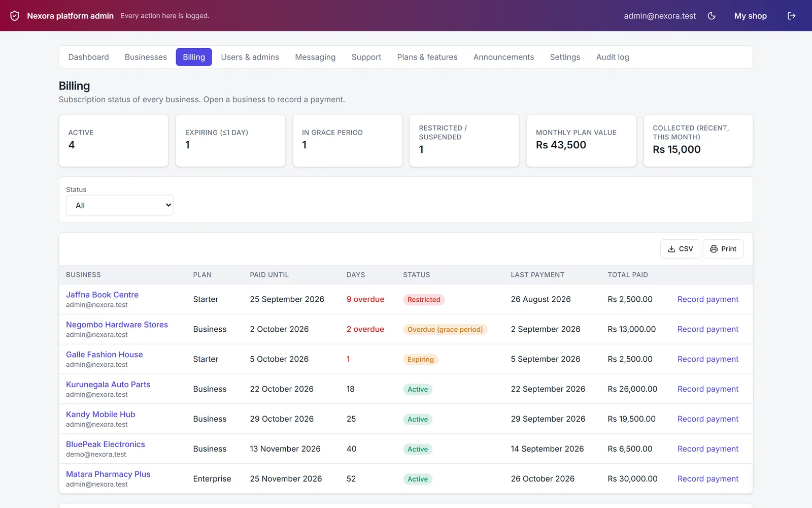Record payment for Matara Pharmacy Plus
Image resolution: width=812 pixels, height=508 pixels.
point(707,479)
